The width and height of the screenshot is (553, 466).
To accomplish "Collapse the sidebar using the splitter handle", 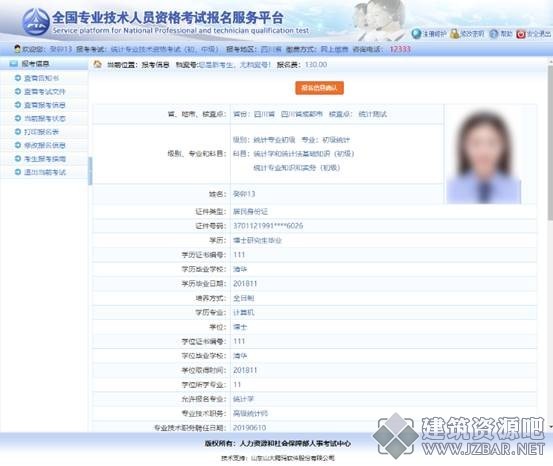I will tap(90, 171).
